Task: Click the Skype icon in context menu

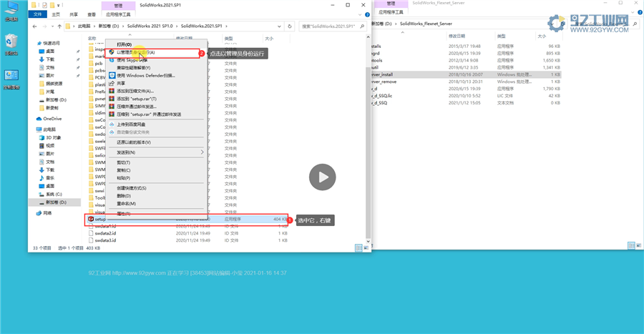Action: click(x=112, y=60)
